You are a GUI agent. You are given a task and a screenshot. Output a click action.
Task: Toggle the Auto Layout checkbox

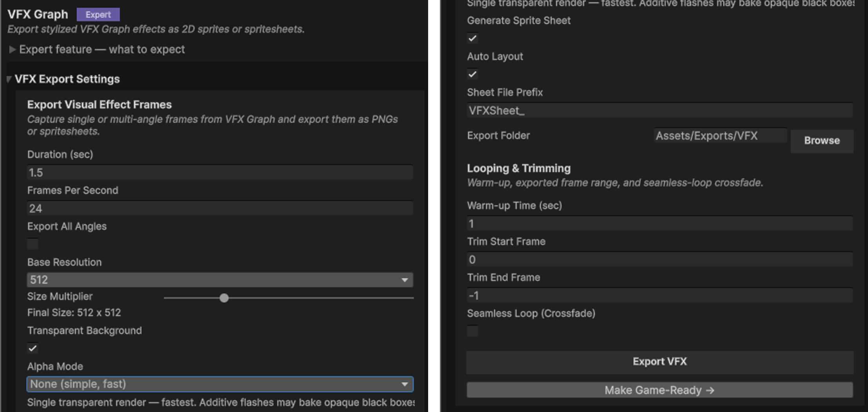coord(473,74)
